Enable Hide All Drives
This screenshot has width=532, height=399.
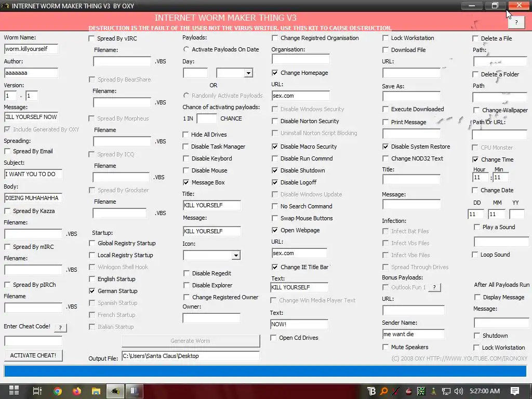185,135
